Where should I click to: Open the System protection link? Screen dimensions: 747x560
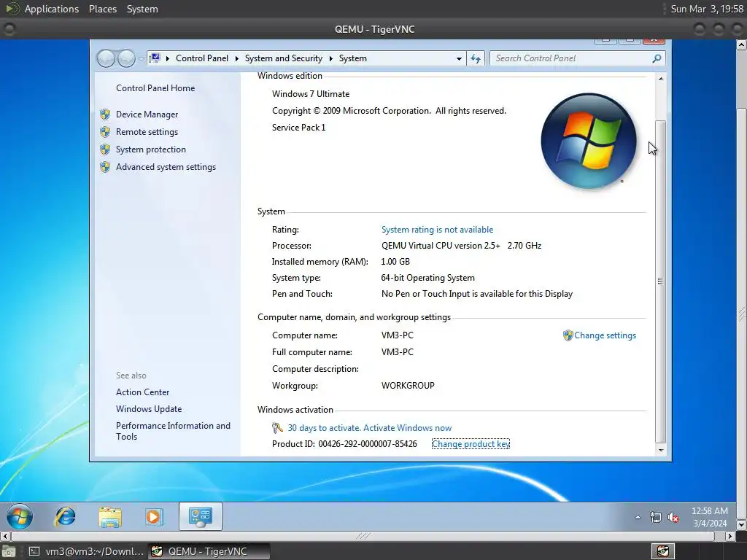(x=150, y=149)
